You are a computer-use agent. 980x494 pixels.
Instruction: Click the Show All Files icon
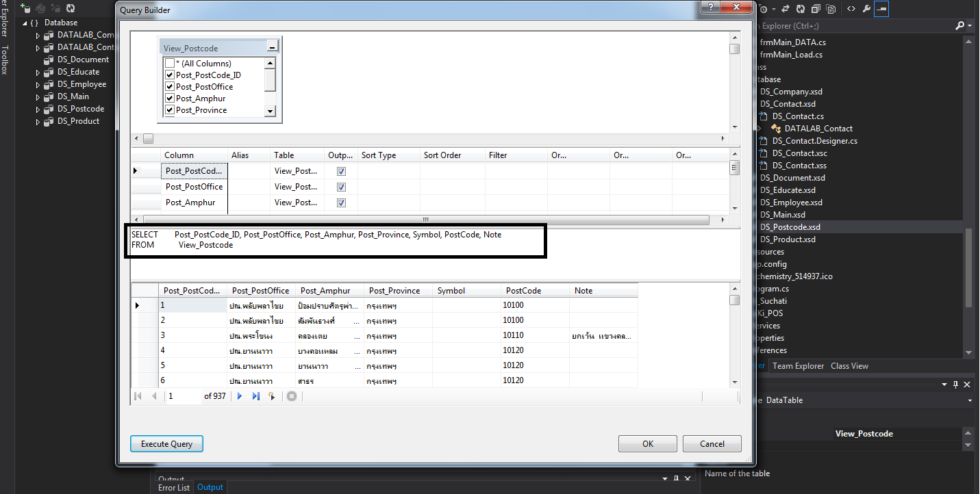pyautogui.click(x=831, y=9)
